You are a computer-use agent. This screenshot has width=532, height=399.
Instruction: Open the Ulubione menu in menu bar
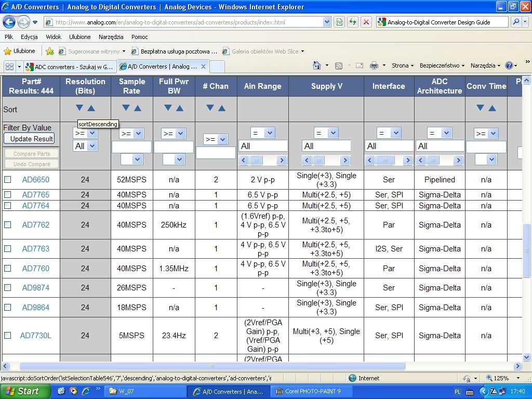pyautogui.click(x=79, y=37)
